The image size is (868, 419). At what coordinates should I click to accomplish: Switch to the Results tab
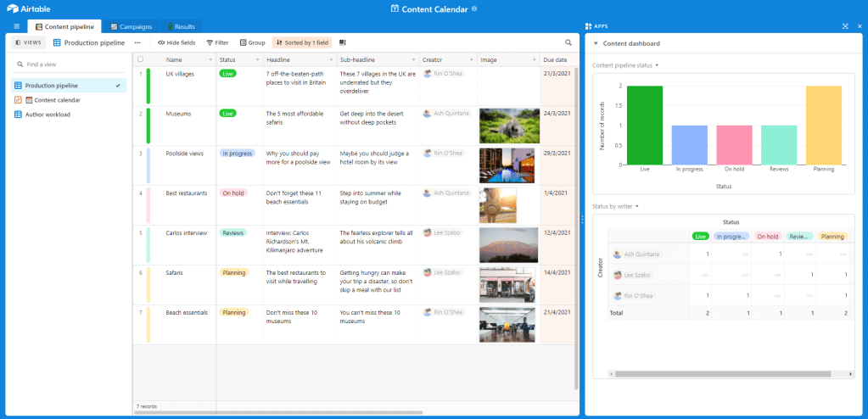[181, 27]
